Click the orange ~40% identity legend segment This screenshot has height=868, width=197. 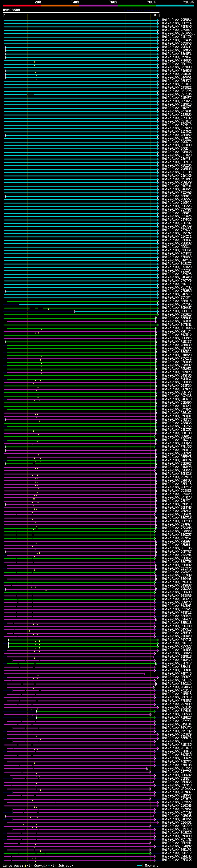coord(60,6)
